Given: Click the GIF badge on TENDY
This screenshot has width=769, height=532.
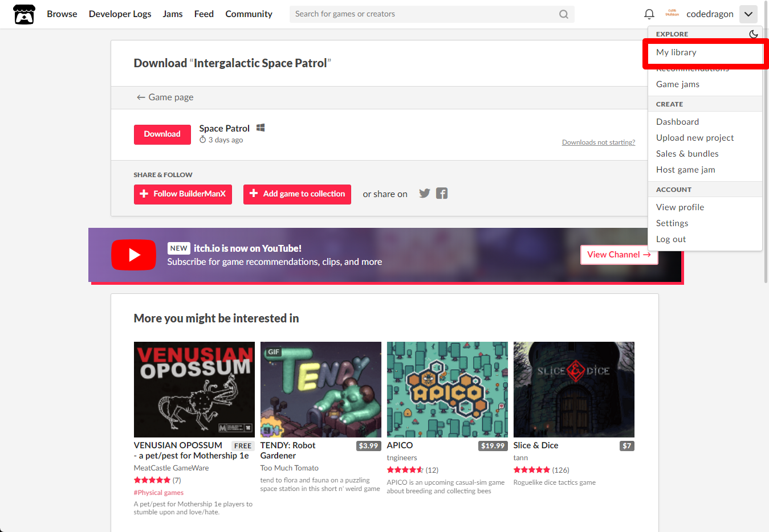Looking at the screenshot, I should [274, 352].
